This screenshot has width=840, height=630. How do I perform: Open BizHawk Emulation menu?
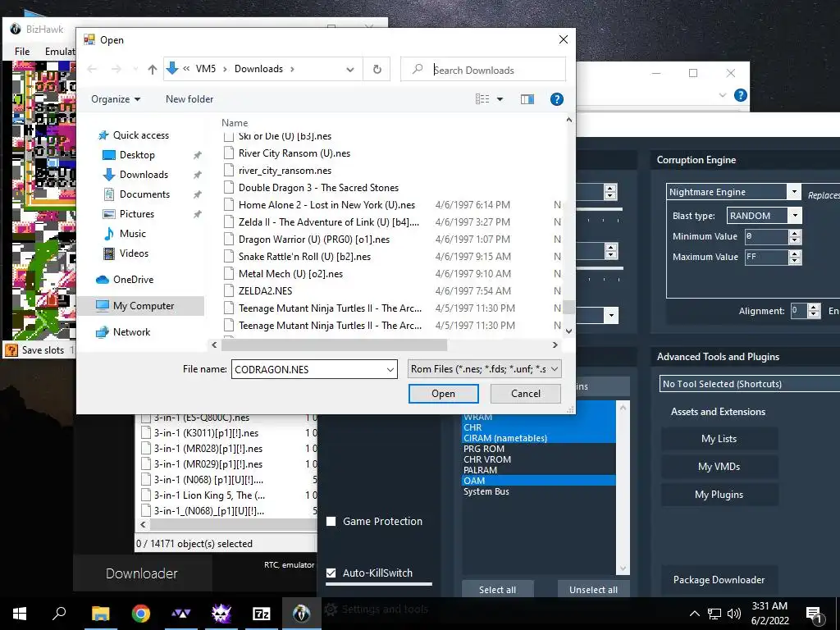(60, 52)
